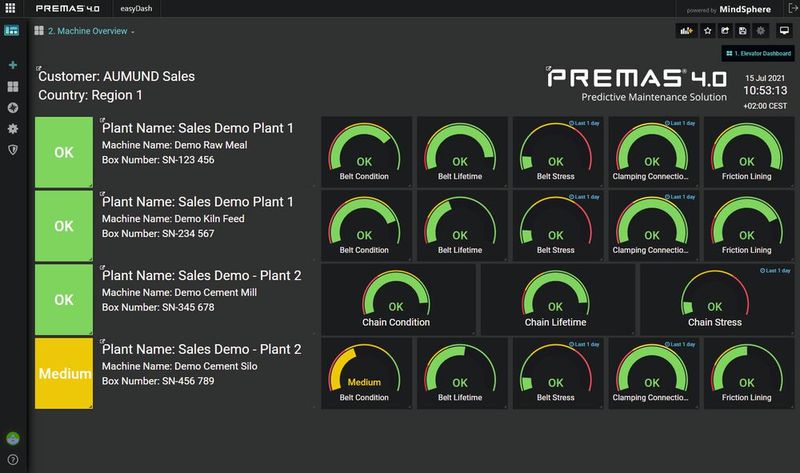Click link icon next to Demo Raw Meal plant name
This screenshot has height=473, width=800.
102,120
